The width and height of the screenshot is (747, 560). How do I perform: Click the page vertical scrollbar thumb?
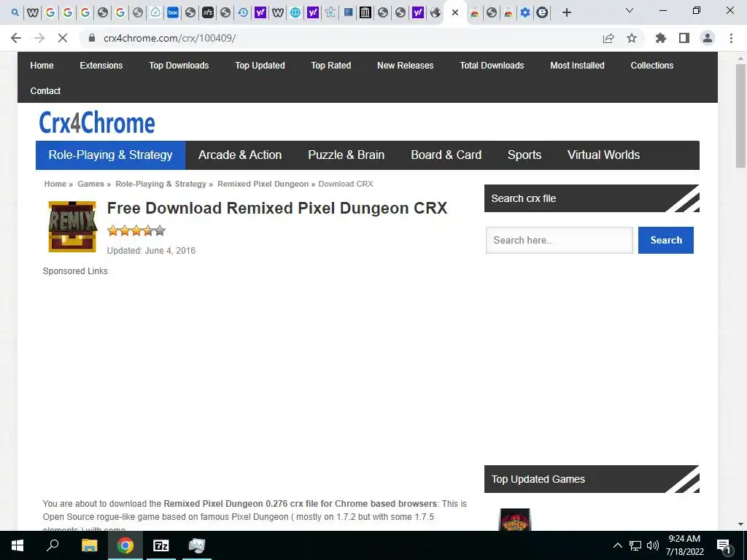(x=740, y=116)
